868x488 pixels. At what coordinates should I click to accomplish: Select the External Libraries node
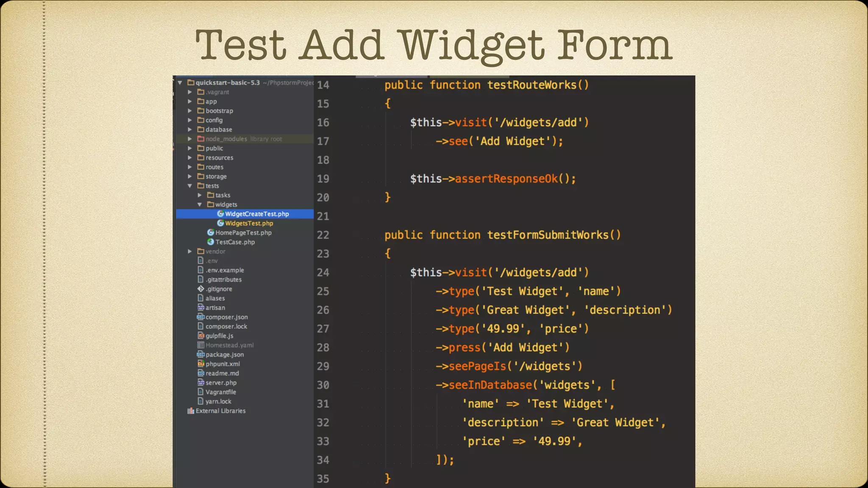pos(220,411)
